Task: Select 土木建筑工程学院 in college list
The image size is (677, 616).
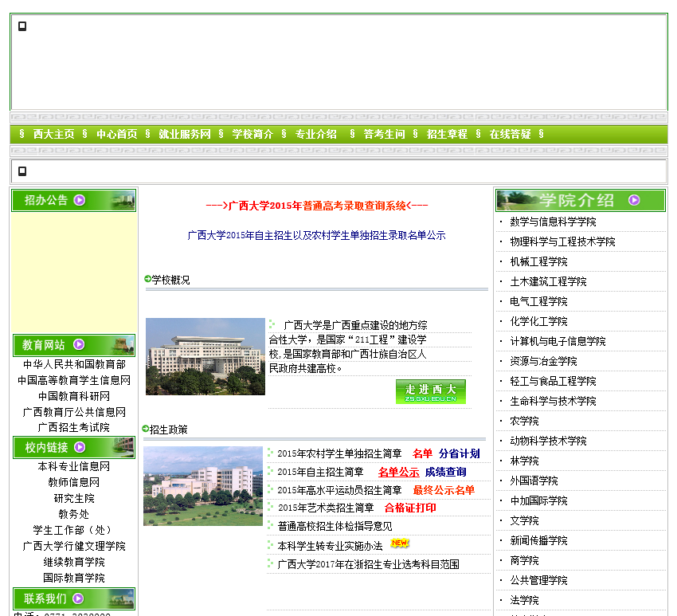Action: pos(548,281)
